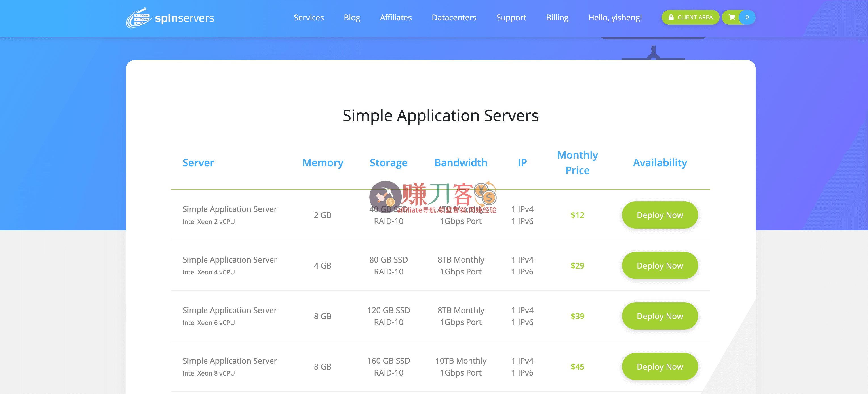868x394 pixels.
Task: Visit the Support page
Action: pos(511,18)
